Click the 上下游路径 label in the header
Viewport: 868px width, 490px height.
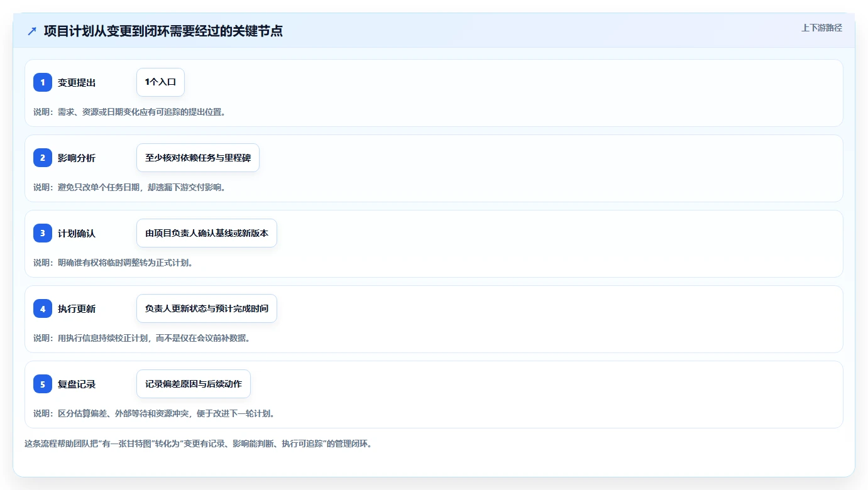[x=821, y=28]
